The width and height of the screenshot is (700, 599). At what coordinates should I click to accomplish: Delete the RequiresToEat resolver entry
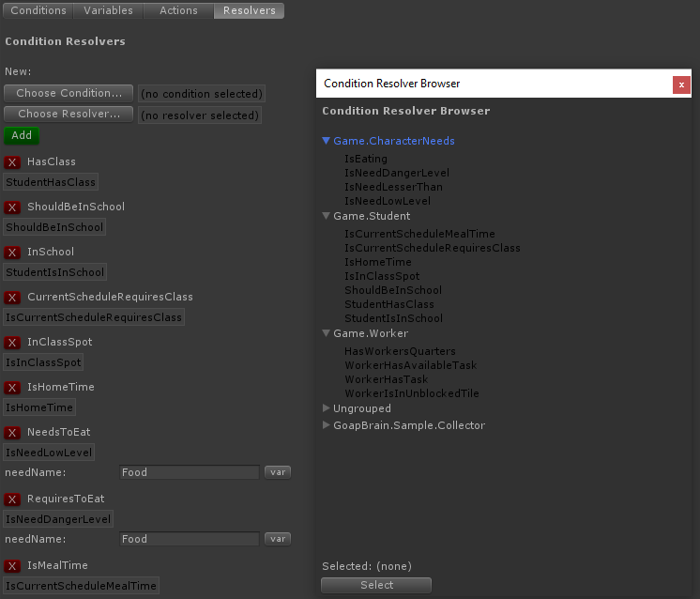[12, 499]
